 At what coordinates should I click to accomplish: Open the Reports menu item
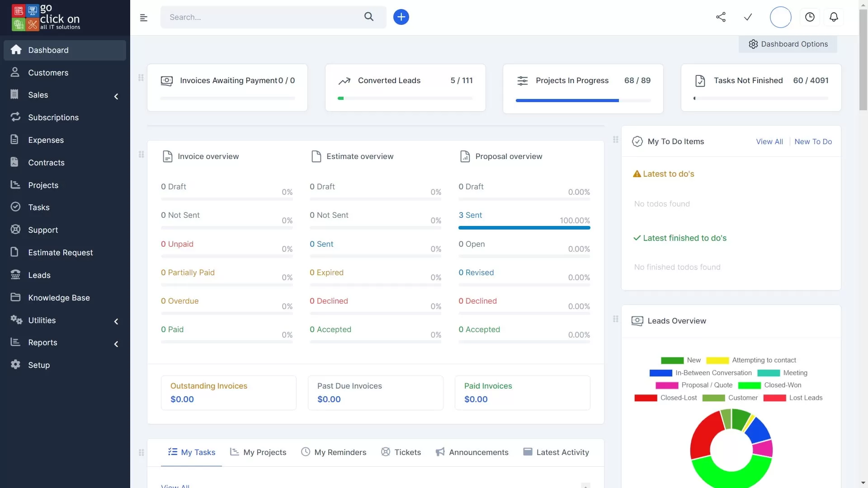[x=65, y=343]
